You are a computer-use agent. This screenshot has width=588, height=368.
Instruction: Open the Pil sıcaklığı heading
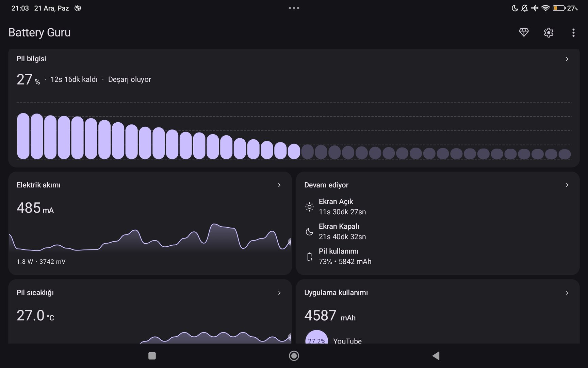(x=35, y=293)
